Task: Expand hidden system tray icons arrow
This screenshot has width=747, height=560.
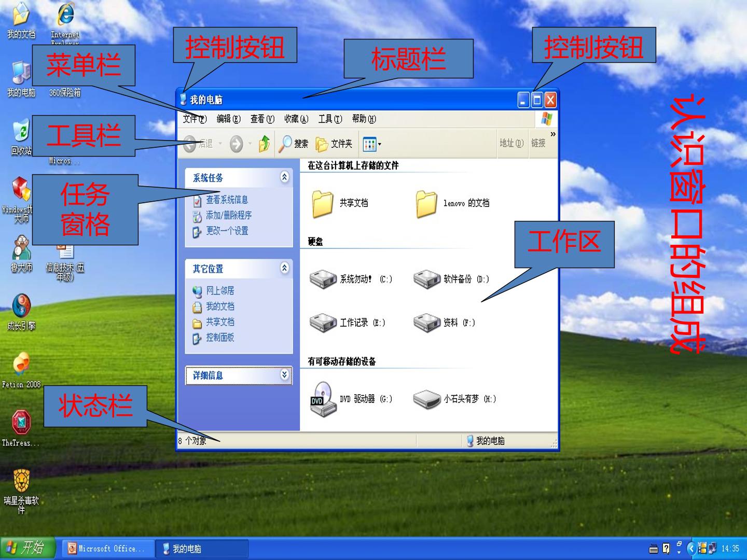Action: coord(691,548)
